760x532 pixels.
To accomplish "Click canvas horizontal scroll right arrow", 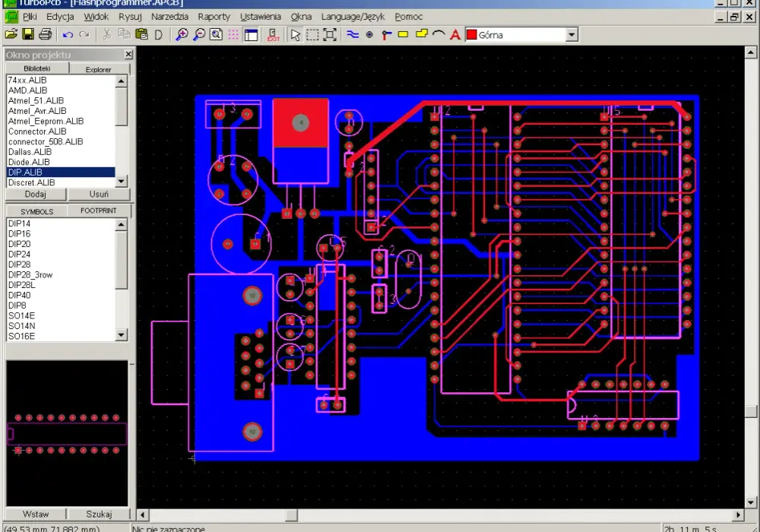I will (x=738, y=515).
